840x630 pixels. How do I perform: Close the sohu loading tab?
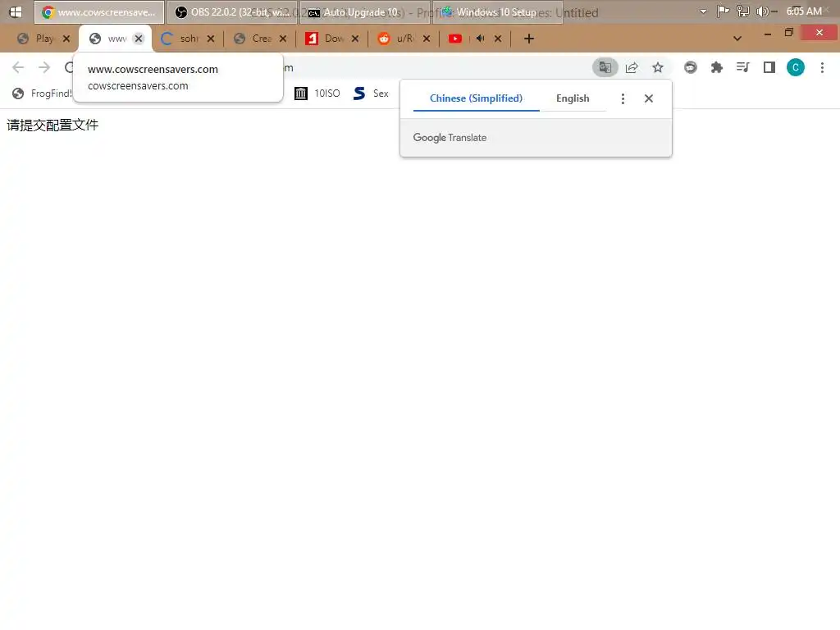click(211, 39)
